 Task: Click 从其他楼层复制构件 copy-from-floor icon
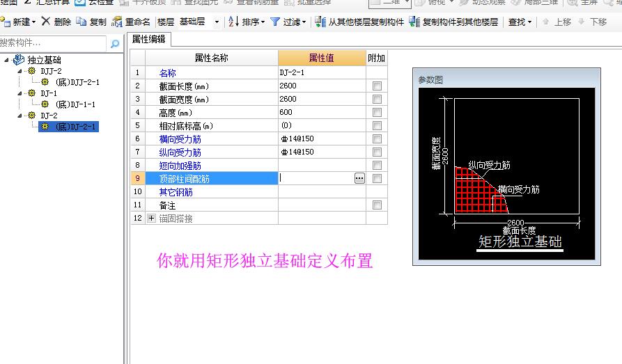coord(320,22)
